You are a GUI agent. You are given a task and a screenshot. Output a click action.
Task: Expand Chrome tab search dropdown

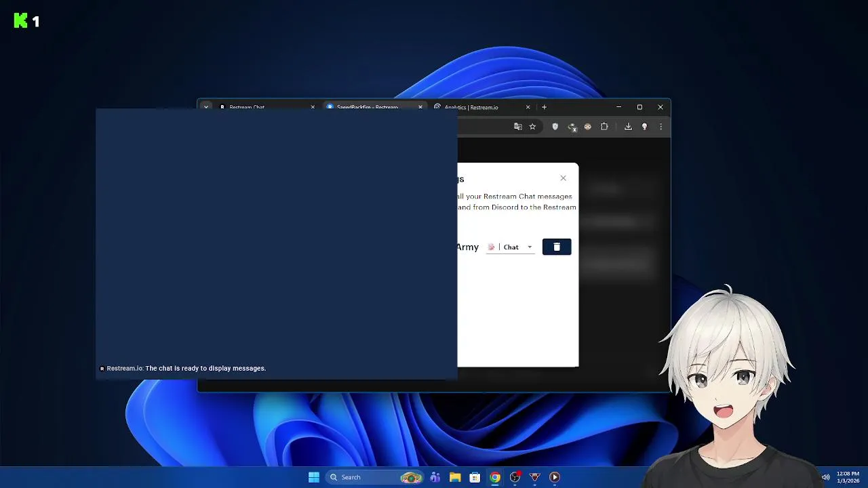pos(206,107)
